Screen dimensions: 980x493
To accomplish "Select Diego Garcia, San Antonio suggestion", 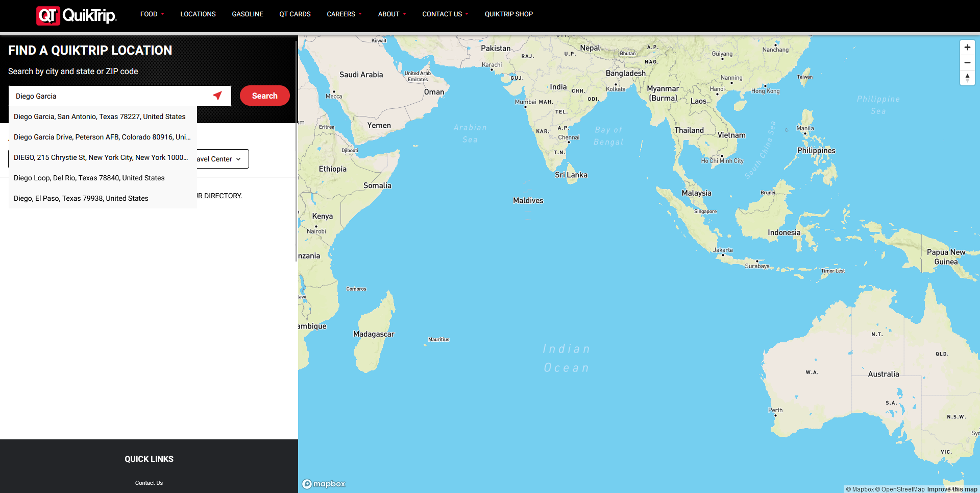I will (103, 116).
